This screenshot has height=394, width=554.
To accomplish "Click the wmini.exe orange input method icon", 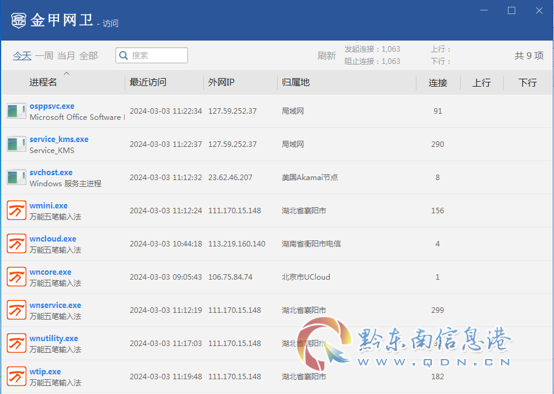I will click(17, 210).
